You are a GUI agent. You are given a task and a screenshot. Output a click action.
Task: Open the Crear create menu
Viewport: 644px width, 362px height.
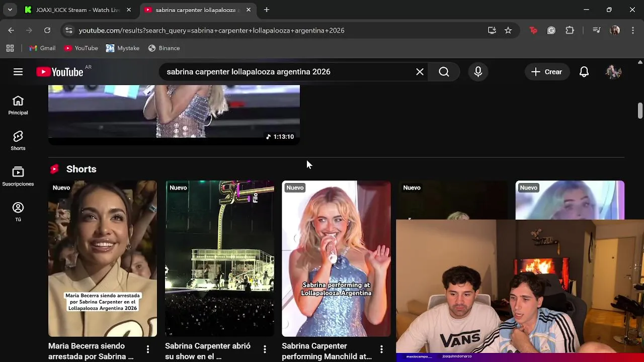pyautogui.click(x=547, y=72)
